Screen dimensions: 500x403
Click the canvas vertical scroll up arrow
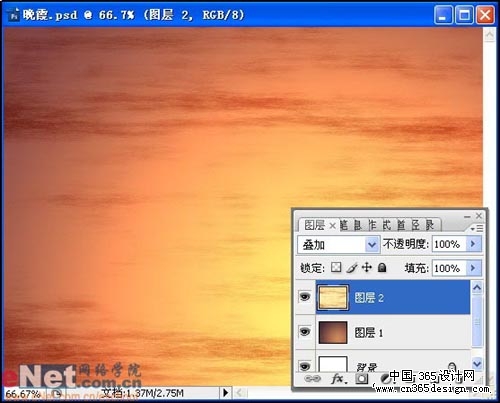coord(489,35)
